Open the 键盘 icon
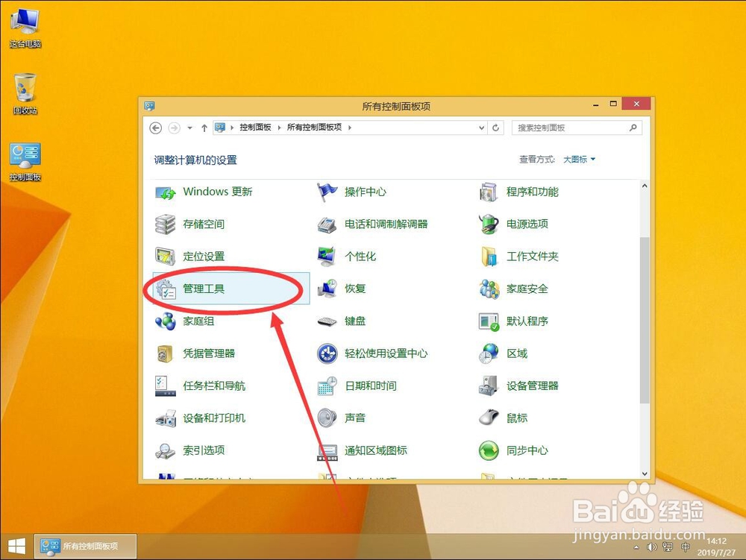The width and height of the screenshot is (746, 560). coord(327,321)
